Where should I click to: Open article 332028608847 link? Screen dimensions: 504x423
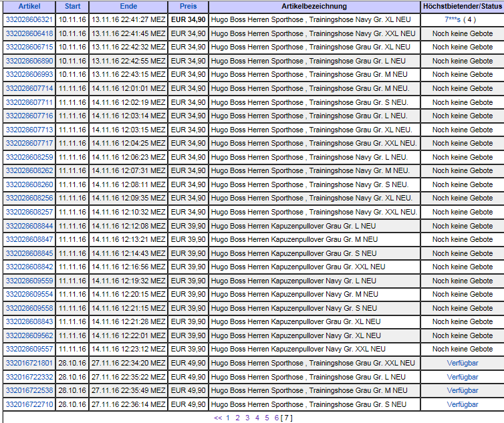pyautogui.click(x=29, y=239)
